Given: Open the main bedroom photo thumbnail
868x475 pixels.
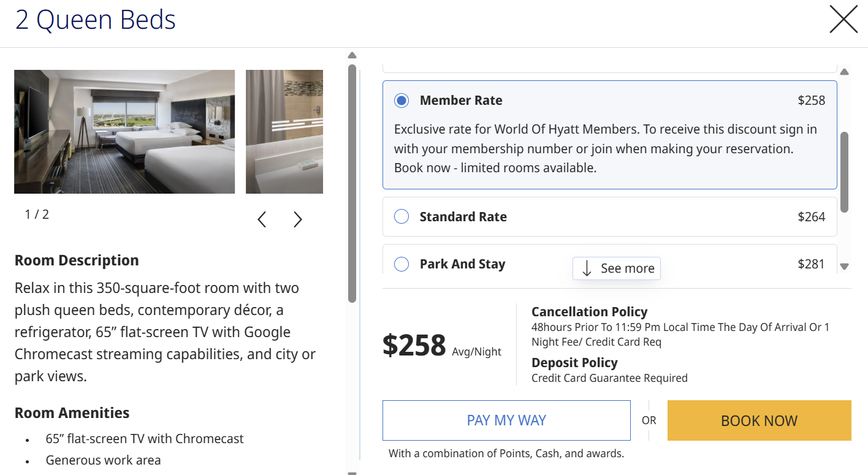Looking at the screenshot, I should tap(124, 132).
